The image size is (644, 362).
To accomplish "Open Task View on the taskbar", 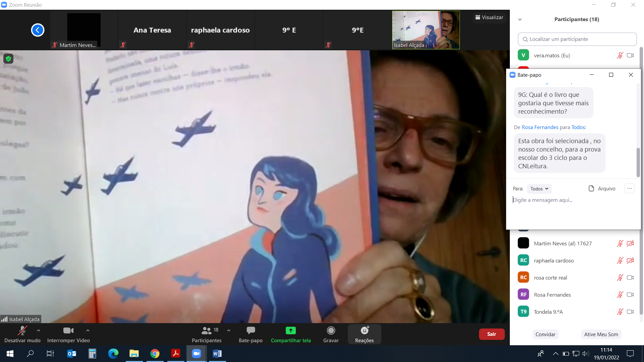I will coord(50,354).
